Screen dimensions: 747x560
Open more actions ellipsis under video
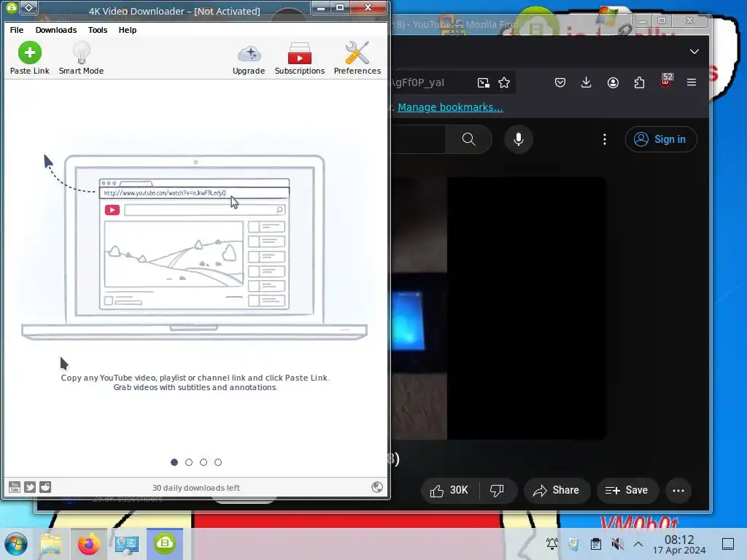pyautogui.click(x=678, y=490)
